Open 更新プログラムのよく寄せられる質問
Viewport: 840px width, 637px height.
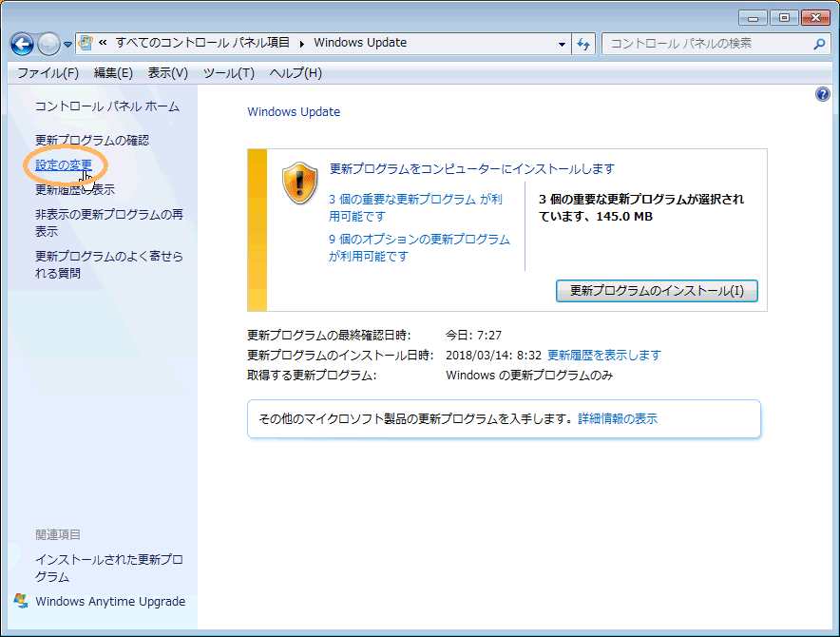[109, 264]
